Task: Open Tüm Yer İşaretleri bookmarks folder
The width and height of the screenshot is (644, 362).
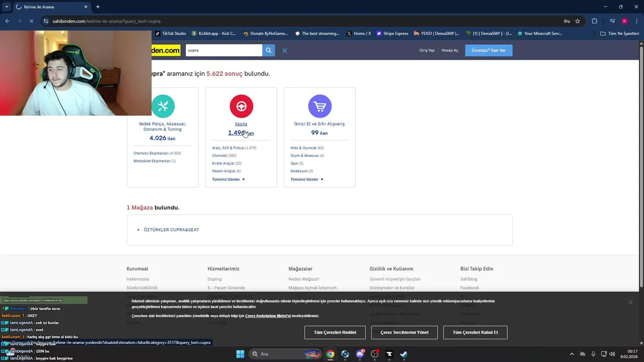Action: click(620, 34)
